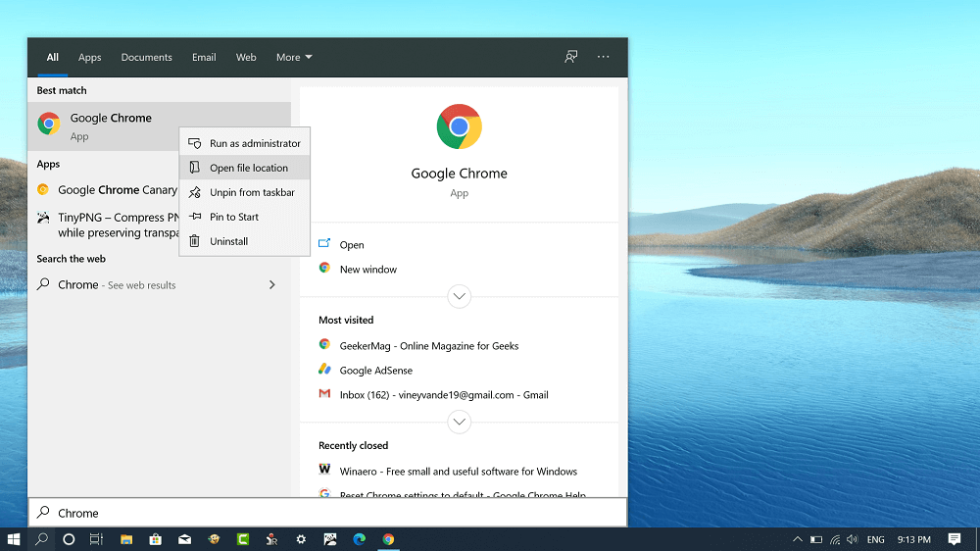Open the Windows Start button

(13, 539)
